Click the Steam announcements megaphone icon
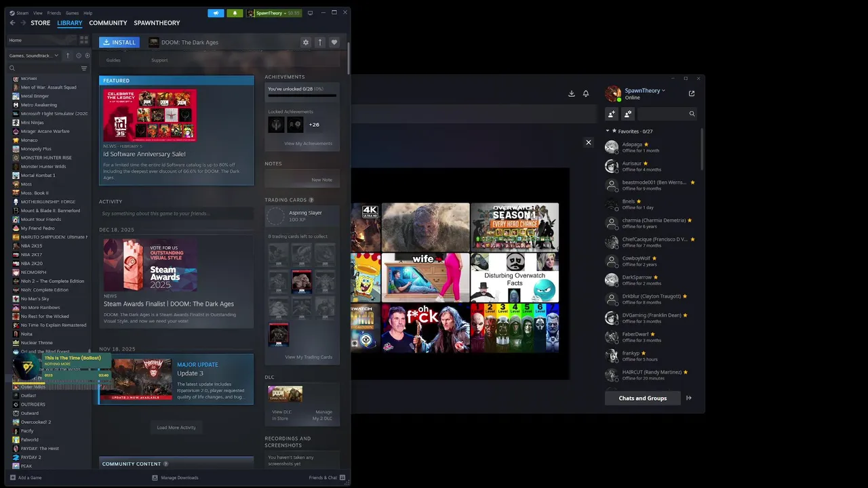 (x=216, y=13)
